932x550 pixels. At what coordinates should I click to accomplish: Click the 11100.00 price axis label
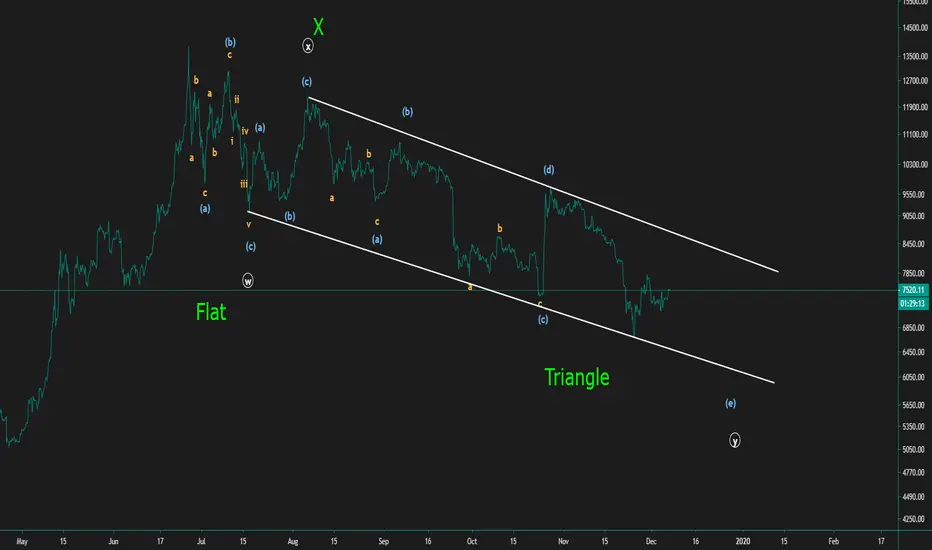[915, 134]
